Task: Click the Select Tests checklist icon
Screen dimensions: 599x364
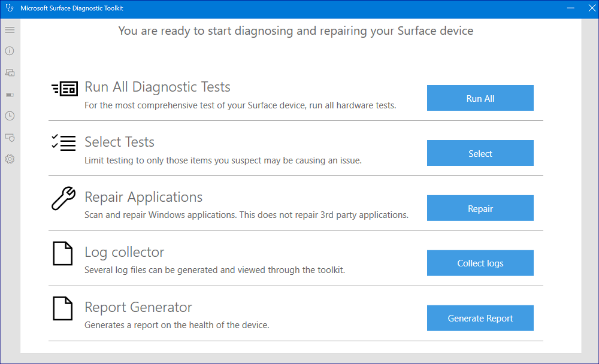Action: (63, 142)
